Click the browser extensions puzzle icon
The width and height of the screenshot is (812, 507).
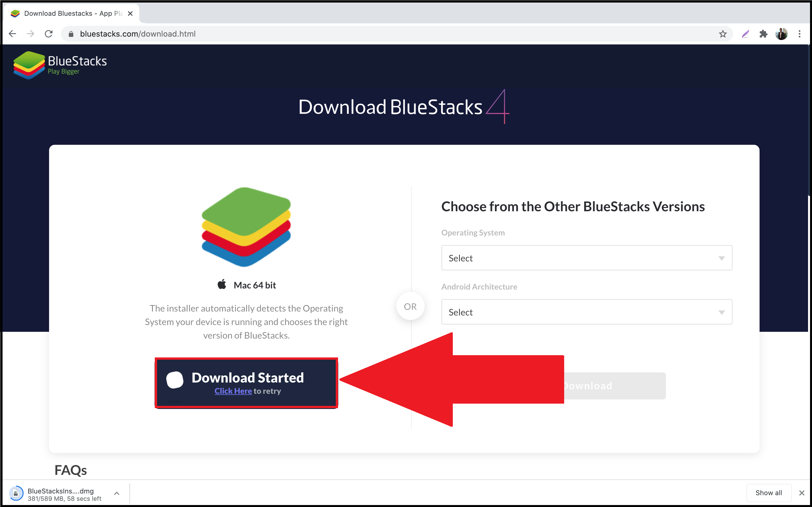click(764, 34)
